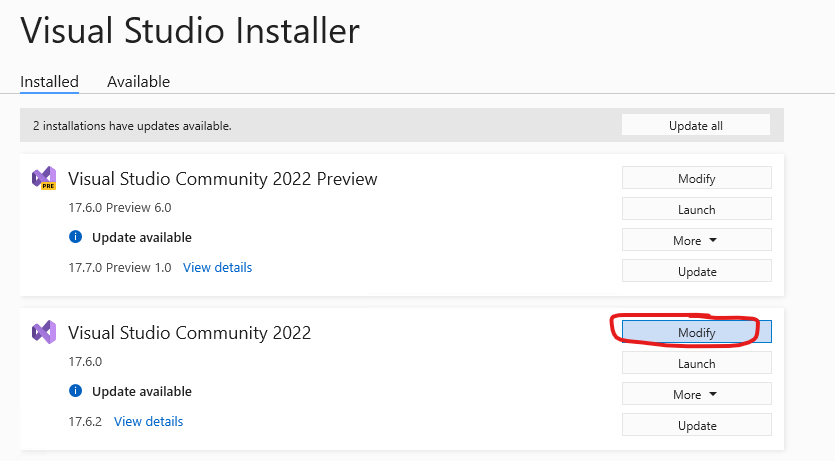Modify Visual Studio Community 2022 version 17.6.0

click(697, 332)
